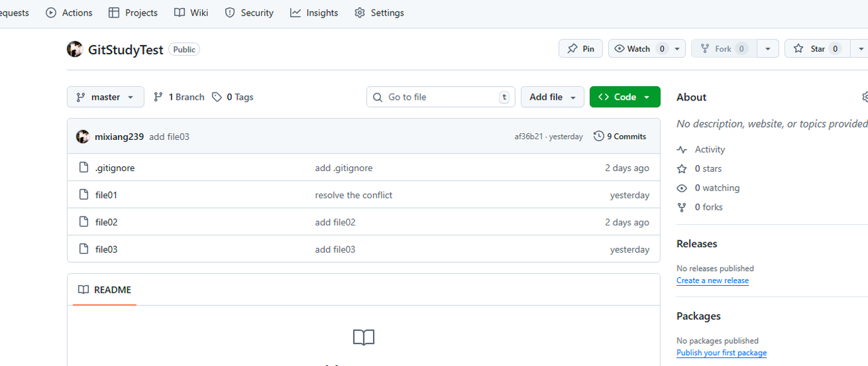Click the file icon beside file01

pos(84,195)
